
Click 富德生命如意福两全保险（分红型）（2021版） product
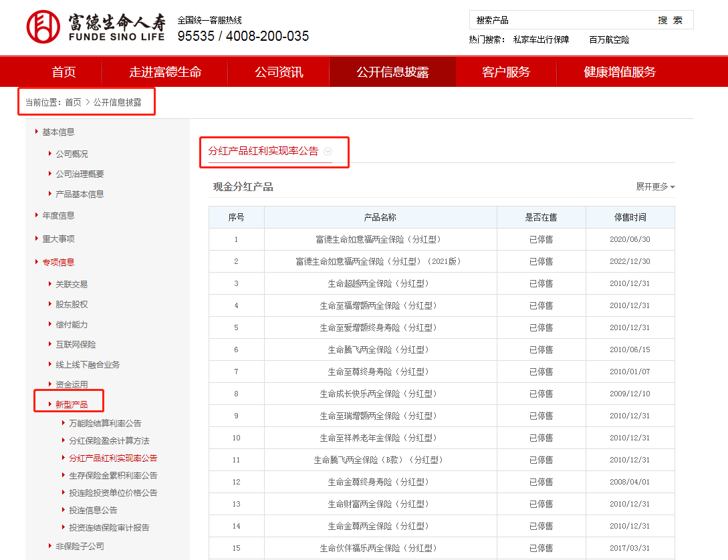378,261
